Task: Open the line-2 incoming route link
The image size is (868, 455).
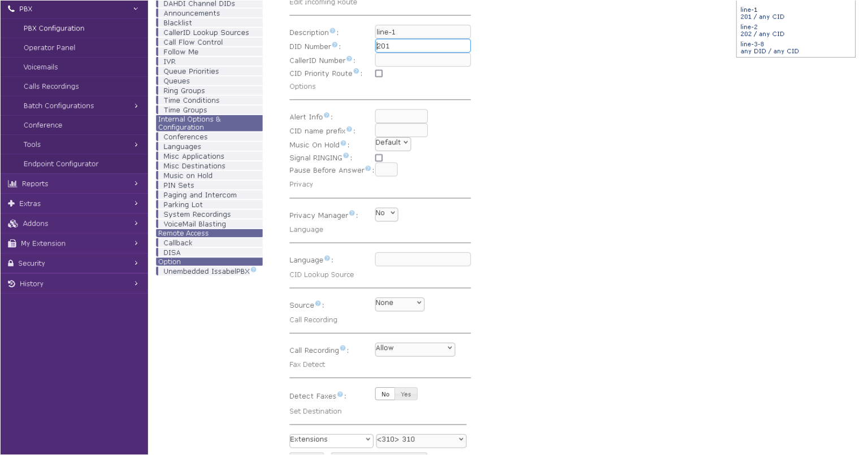Action: (749, 27)
